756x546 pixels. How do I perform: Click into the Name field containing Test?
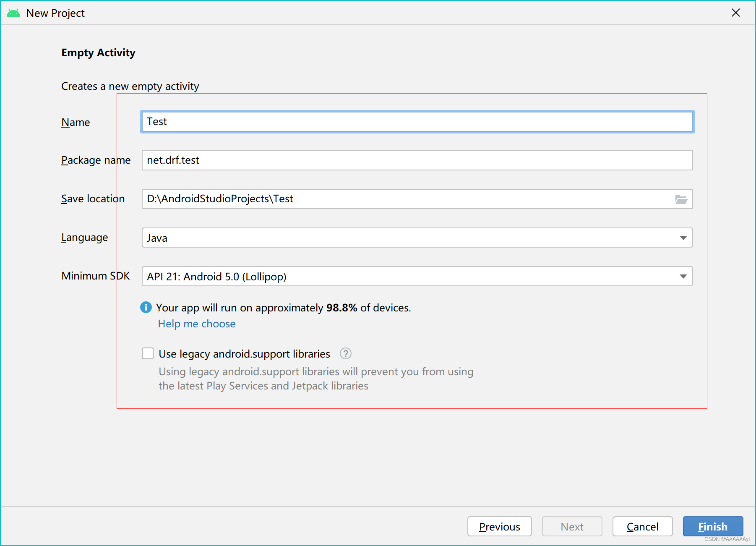click(417, 122)
